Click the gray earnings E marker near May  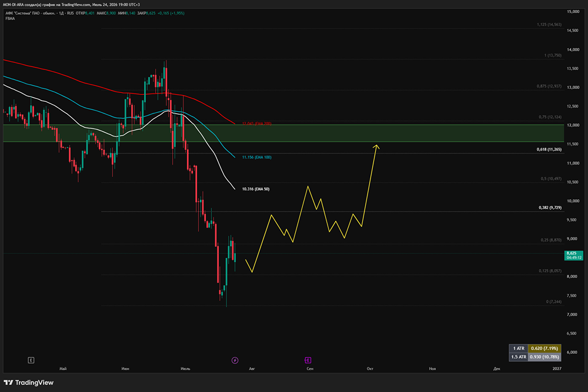(31, 360)
